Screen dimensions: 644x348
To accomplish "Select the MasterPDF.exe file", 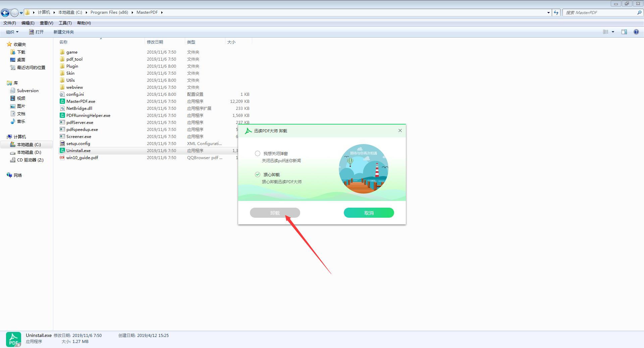I will tap(80, 101).
